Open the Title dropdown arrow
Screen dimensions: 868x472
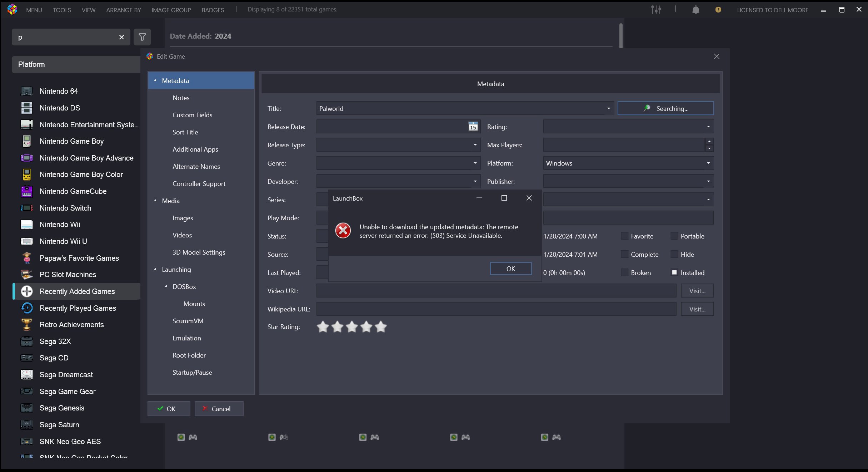(608, 108)
